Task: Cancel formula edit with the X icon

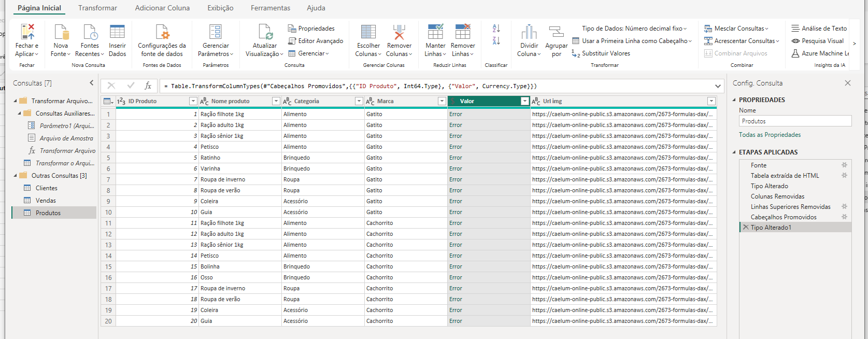Action: pyautogui.click(x=111, y=86)
